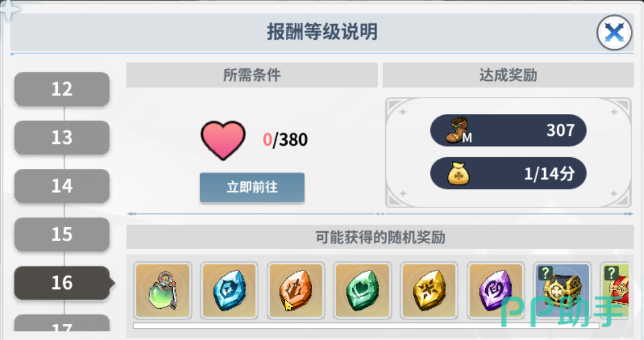
Task: Open reward level 14 tab
Action: [62, 186]
